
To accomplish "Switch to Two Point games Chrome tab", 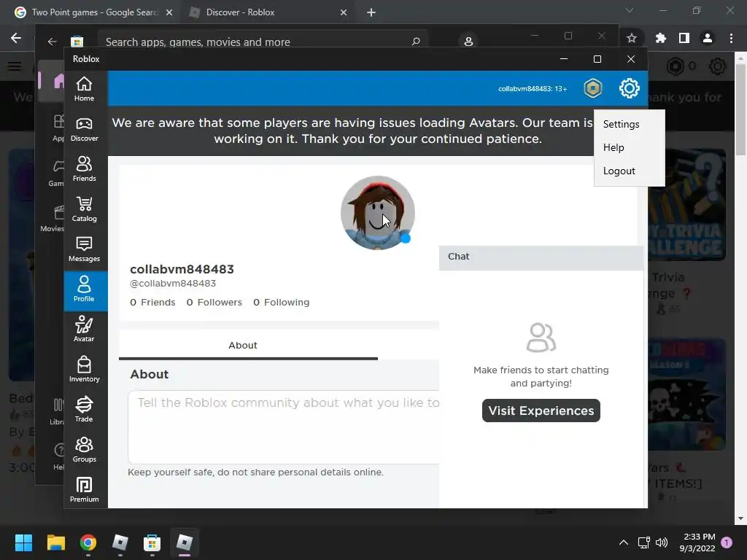I will pyautogui.click(x=94, y=12).
